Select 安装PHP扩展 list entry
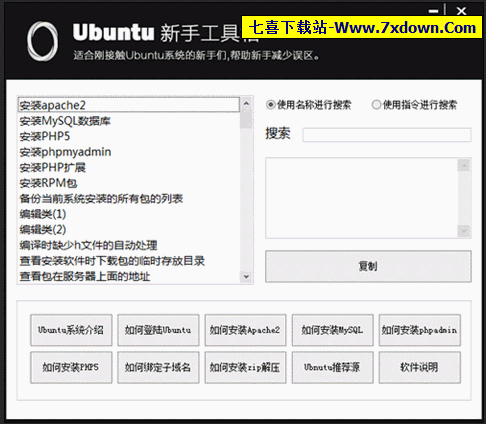 (x=129, y=167)
